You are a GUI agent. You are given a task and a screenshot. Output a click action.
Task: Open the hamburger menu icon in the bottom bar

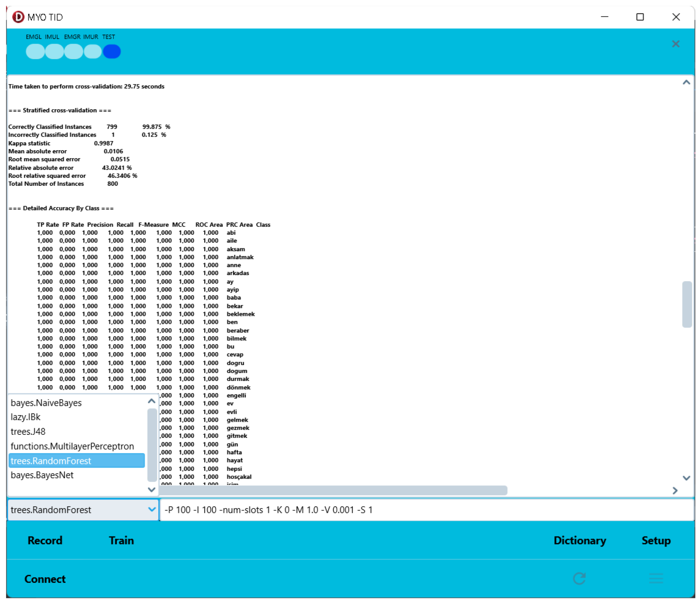[x=656, y=579]
